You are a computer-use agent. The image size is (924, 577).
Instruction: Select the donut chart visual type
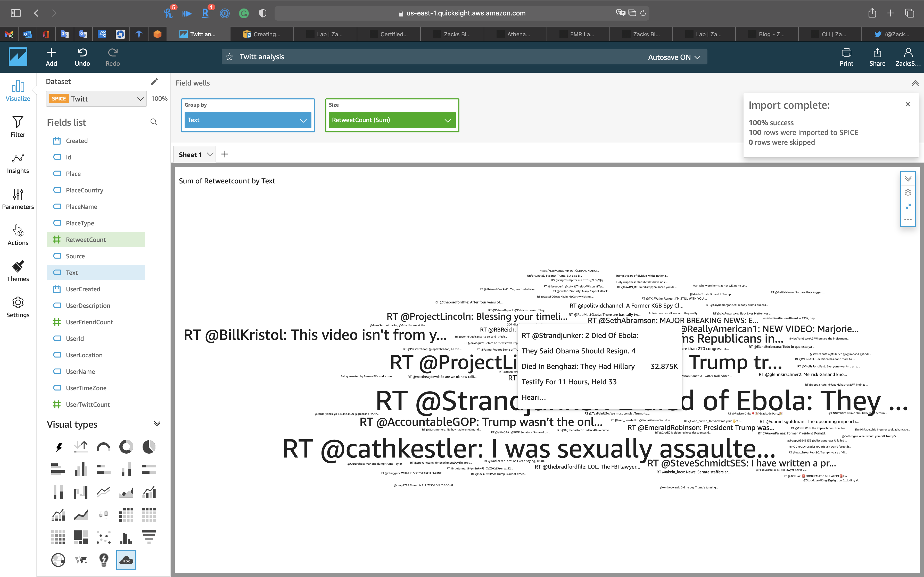tap(126, 446)
